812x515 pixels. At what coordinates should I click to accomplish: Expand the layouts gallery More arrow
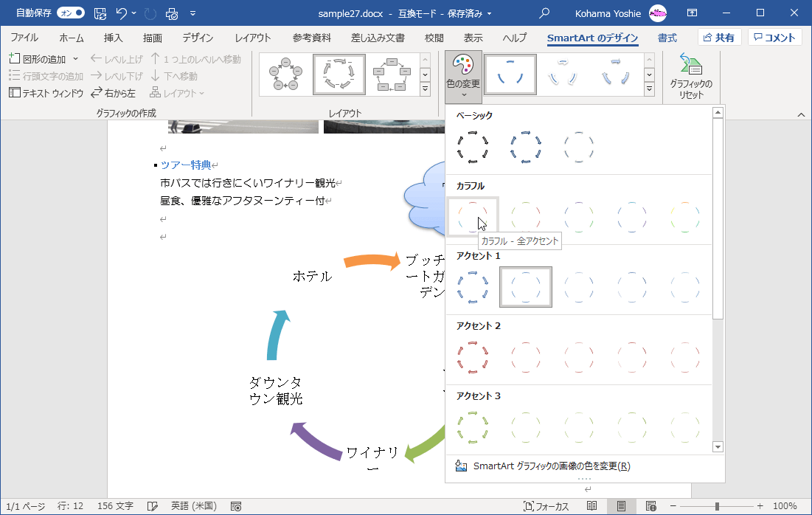click(x=425, y=89)
